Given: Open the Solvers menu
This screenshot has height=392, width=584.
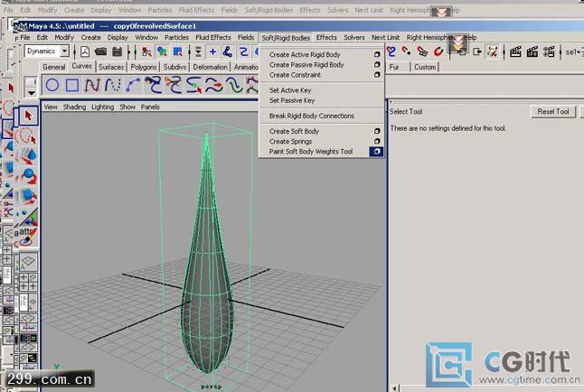Looking at the screenshot, I should pos(354,37).
